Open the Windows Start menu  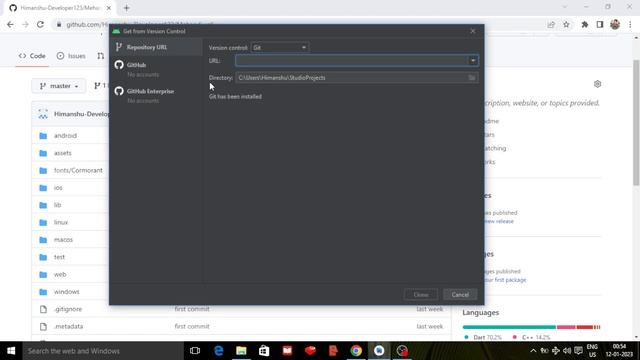(x=11, y=351)
